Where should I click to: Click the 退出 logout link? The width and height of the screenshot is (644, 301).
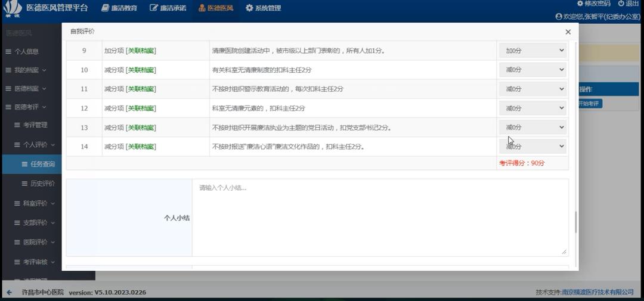pos(628,4)
